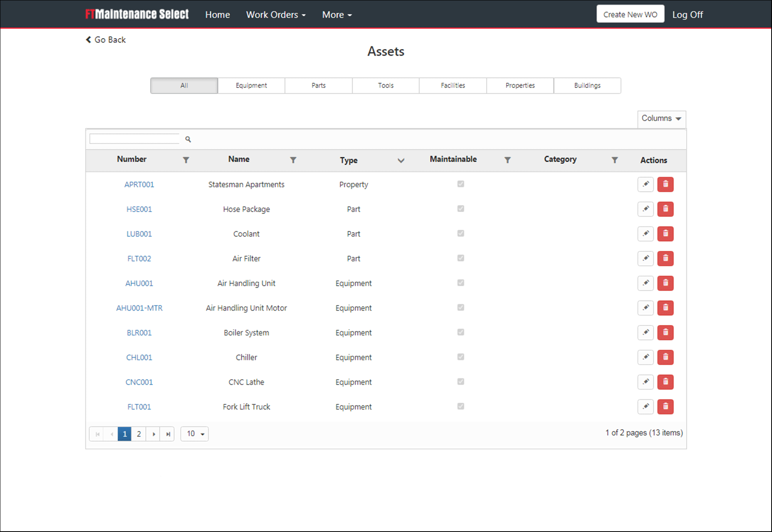Click the edit pencil for Statesman Apartments
772x532 pixels.
click(x=645, y=184)
